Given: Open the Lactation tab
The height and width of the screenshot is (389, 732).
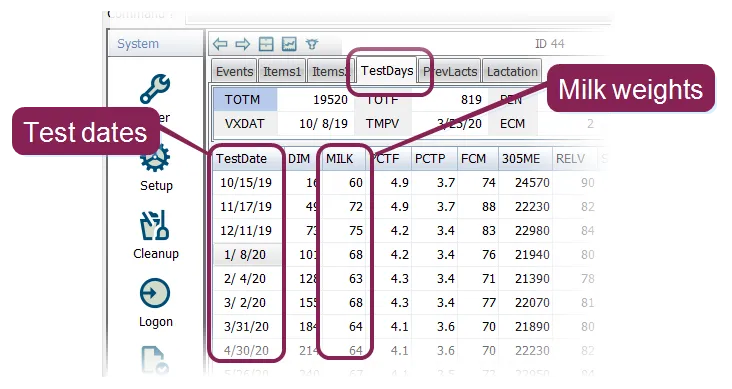Looking at the screenshot, I should [x=512, y=71].
